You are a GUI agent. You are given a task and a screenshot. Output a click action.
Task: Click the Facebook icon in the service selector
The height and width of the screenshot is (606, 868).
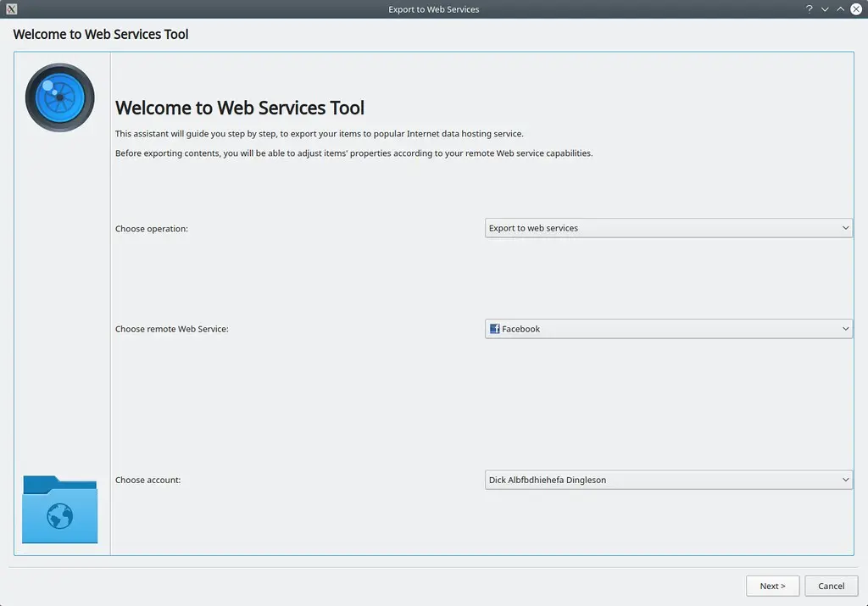point(494,328)
